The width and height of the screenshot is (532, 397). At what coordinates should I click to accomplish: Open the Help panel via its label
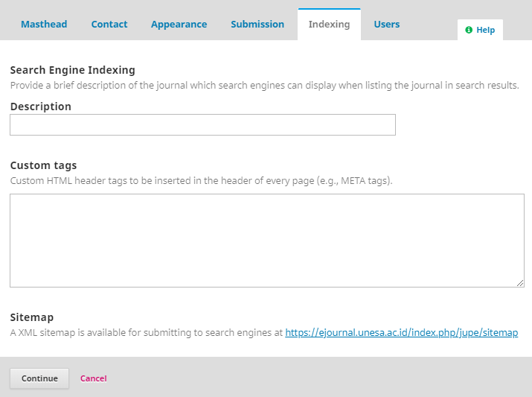click(x=485, y=31)
